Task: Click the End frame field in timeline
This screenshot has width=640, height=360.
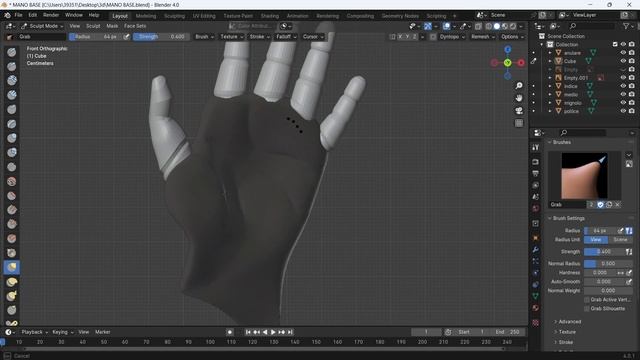Action: pyautogui.click(x=508, y=332)
